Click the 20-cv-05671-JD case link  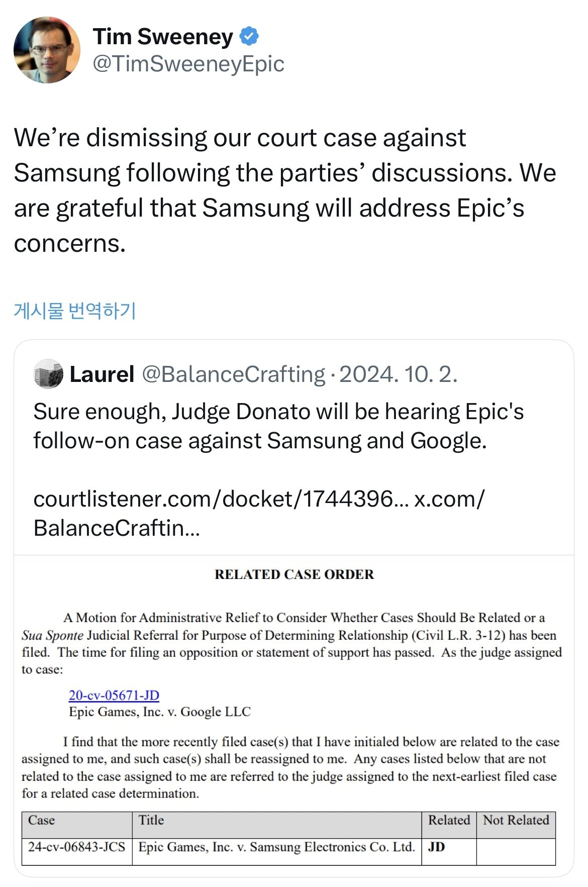pos(114,695)
